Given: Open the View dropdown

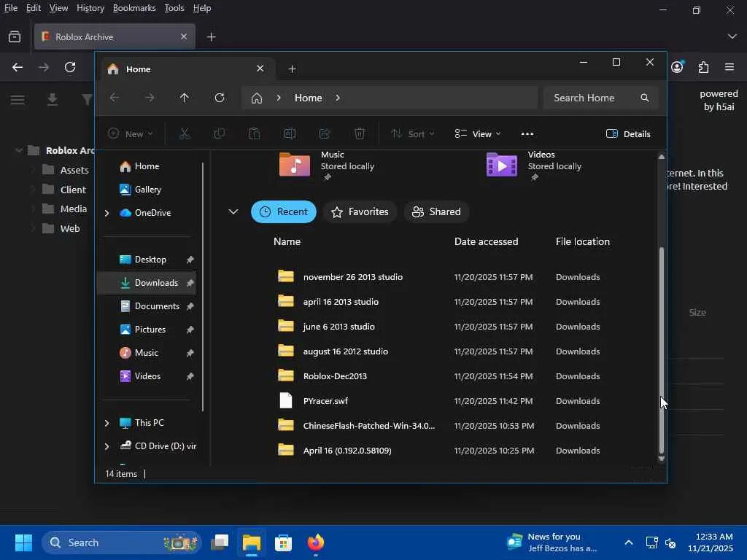Looking at the screenshot, I should pos(477,134).
